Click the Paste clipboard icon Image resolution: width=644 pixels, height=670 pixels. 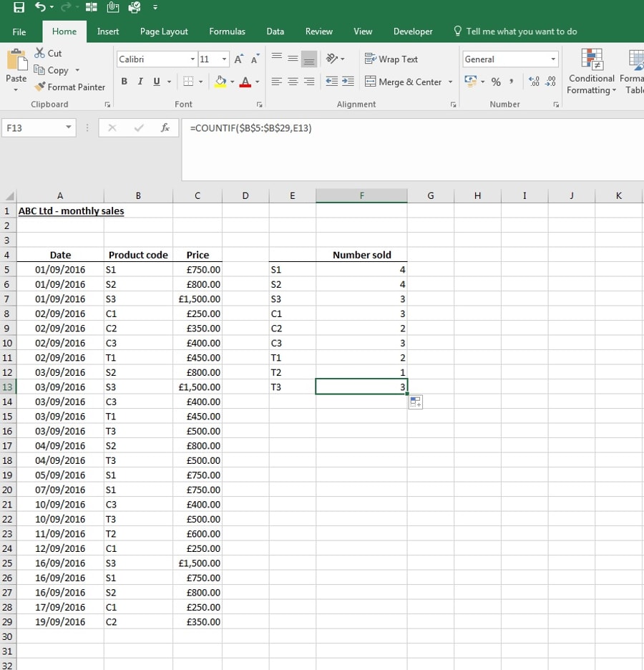pyautogui.click(x=16, y=59)
